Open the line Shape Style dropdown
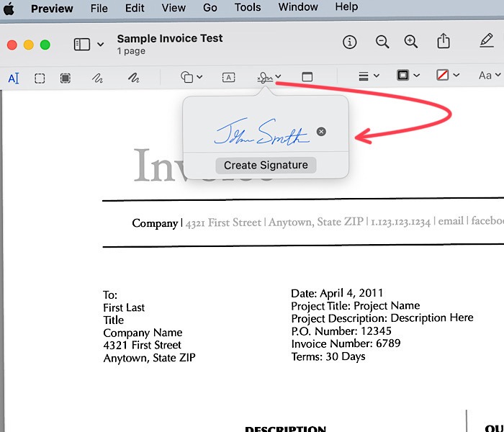 369,76
